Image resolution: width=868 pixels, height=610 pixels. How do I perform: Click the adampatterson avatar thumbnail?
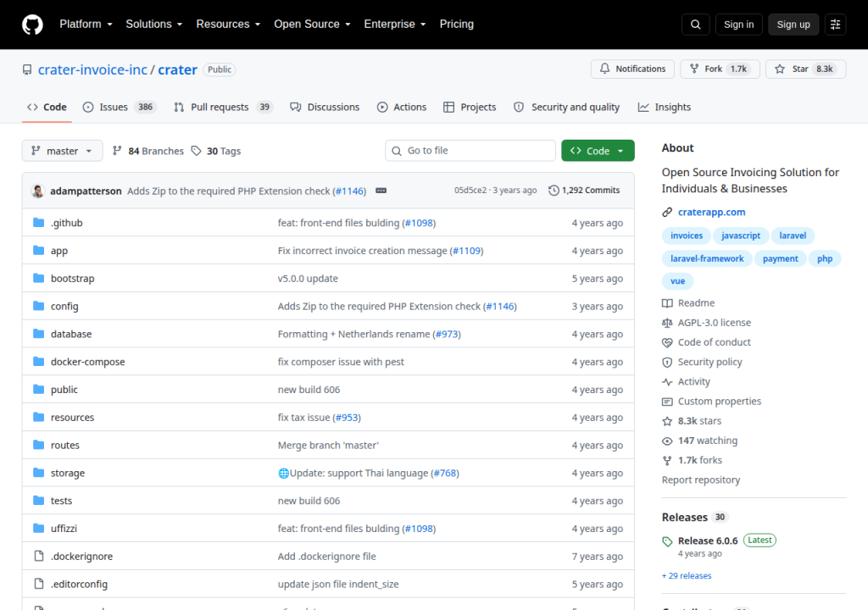(x=37, y=191)
